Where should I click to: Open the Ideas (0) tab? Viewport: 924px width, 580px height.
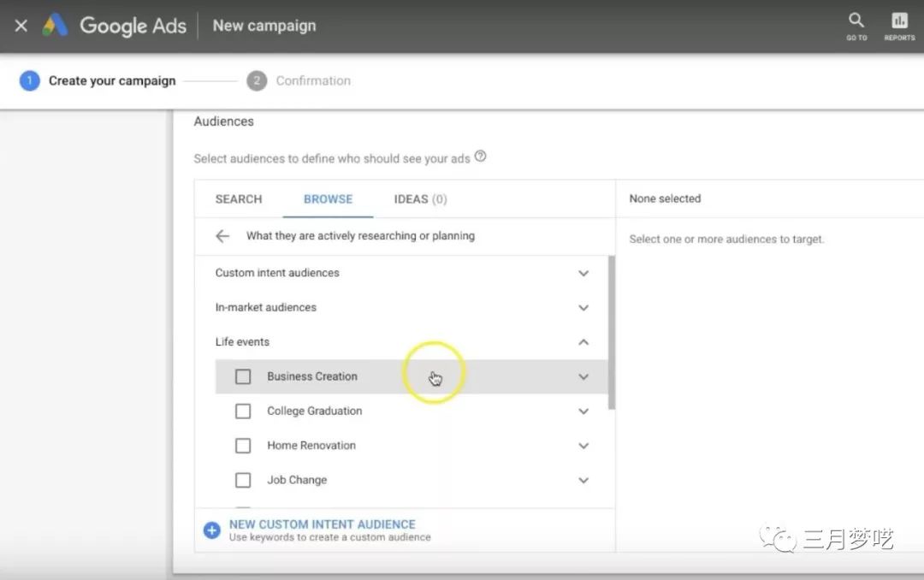420,199
